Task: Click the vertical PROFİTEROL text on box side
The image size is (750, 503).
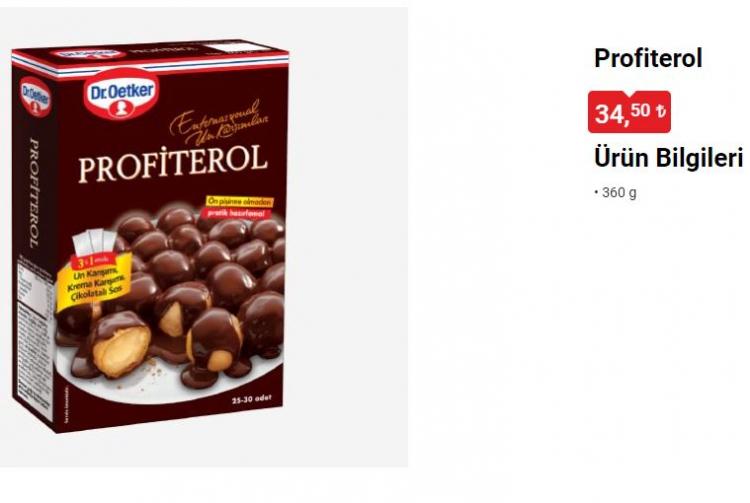Action: tap(33, 193)
